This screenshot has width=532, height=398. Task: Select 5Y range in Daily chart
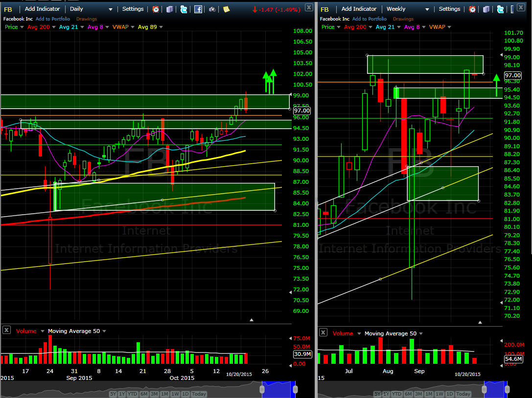coord(113,394)
